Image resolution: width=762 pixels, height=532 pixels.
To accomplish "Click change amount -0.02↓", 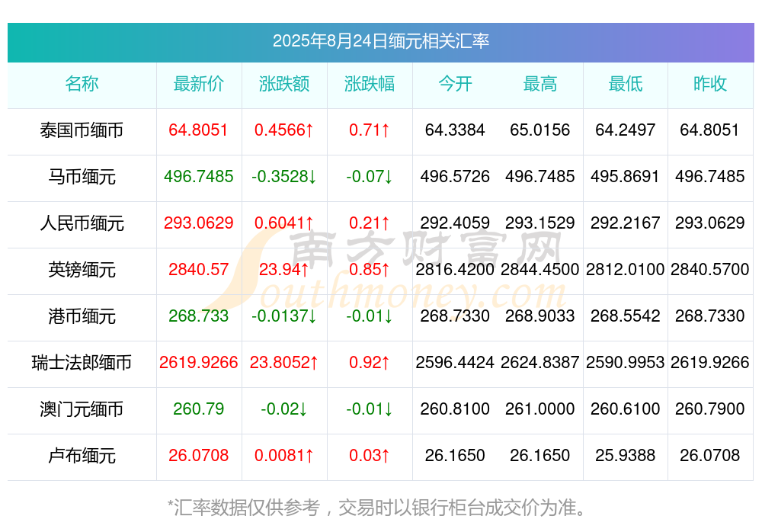I will (x=284, y=409).
